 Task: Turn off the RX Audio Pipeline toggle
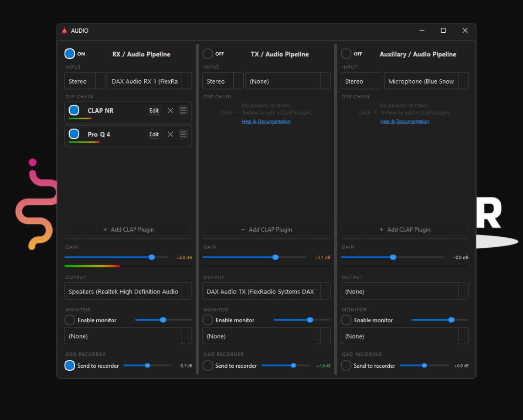click(70, 54)
